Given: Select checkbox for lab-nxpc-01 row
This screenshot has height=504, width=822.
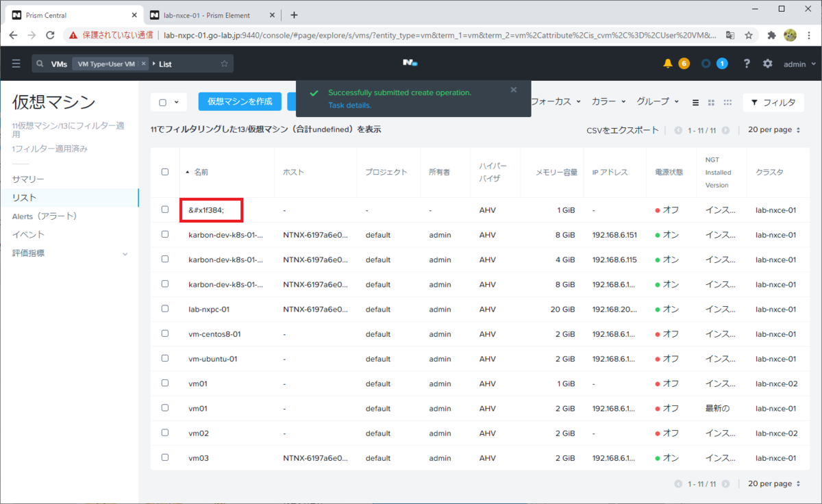Looking at the screenshot, I should point(165,309).
